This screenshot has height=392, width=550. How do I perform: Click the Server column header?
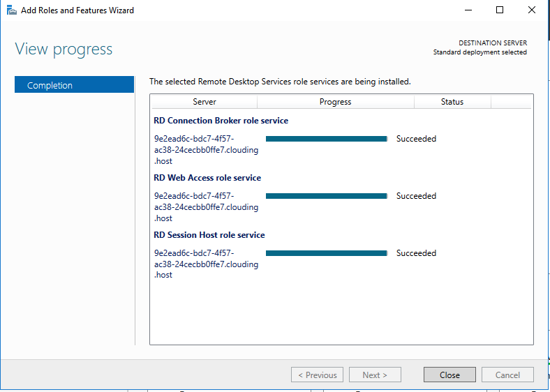pos(205,102)
